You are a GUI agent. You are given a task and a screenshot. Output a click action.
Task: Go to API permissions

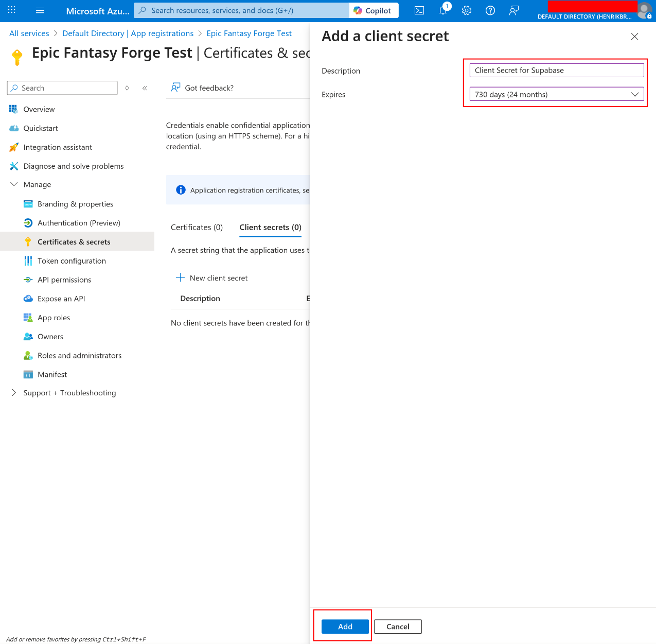[x=63, y=280]
